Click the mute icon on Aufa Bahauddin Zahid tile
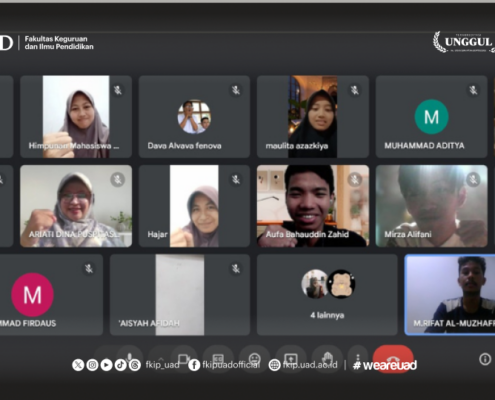This screenshot has height=400, width=495. point(354,180)
